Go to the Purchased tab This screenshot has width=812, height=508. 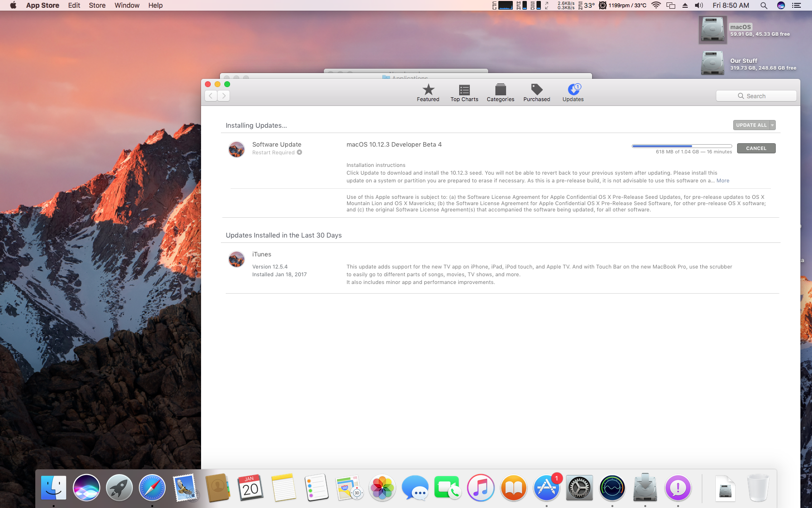(536, 93)
